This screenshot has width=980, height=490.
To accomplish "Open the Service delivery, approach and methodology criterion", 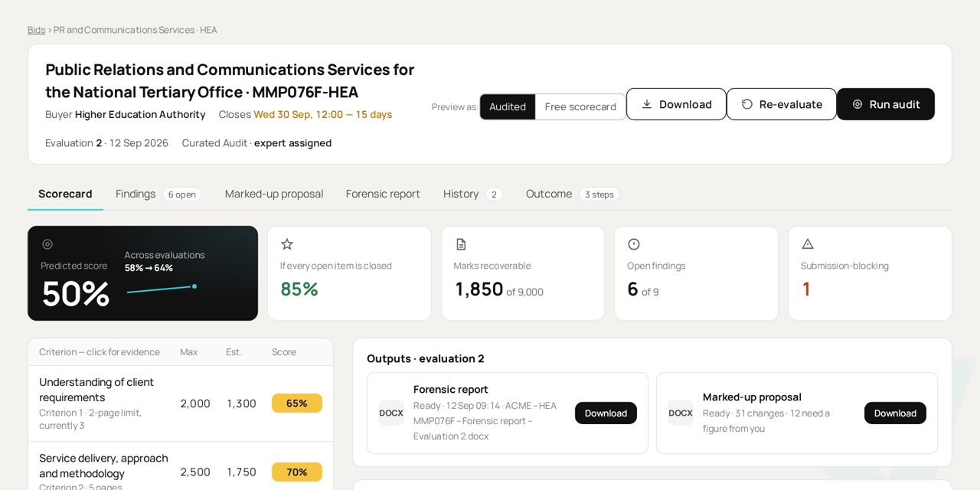I will [181, 465].
